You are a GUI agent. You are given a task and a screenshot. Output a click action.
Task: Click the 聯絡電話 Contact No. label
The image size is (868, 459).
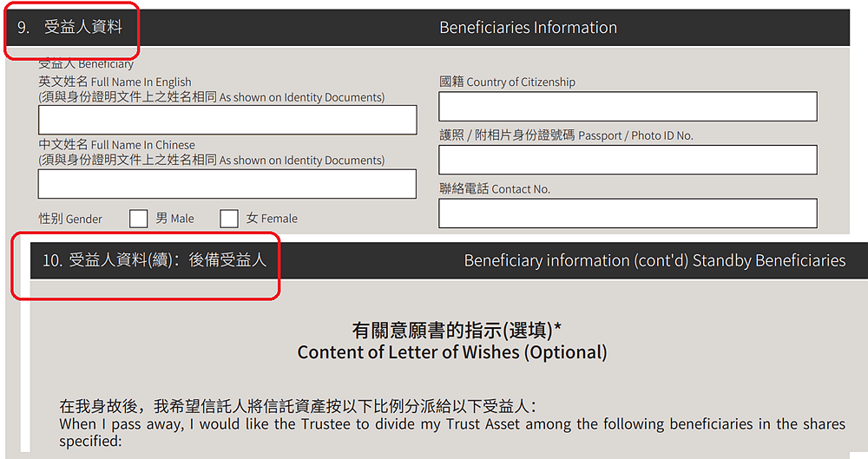(495, 189)
